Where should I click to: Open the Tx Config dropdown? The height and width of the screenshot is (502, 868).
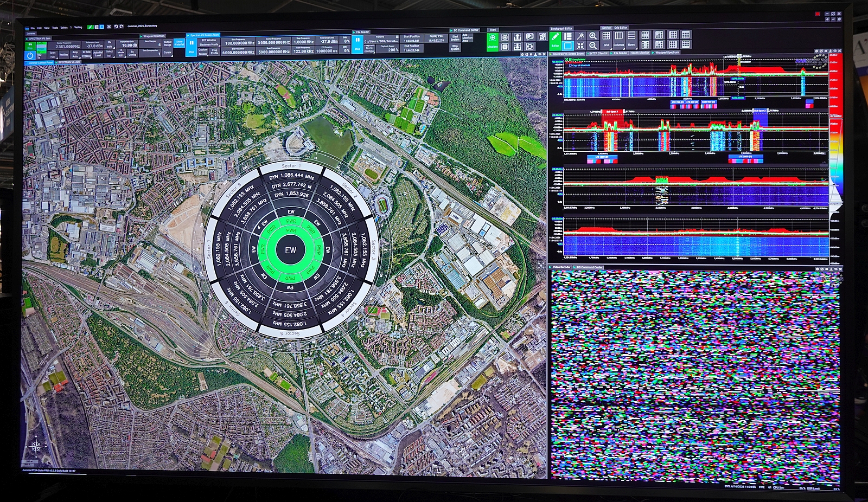click(132, 54)
